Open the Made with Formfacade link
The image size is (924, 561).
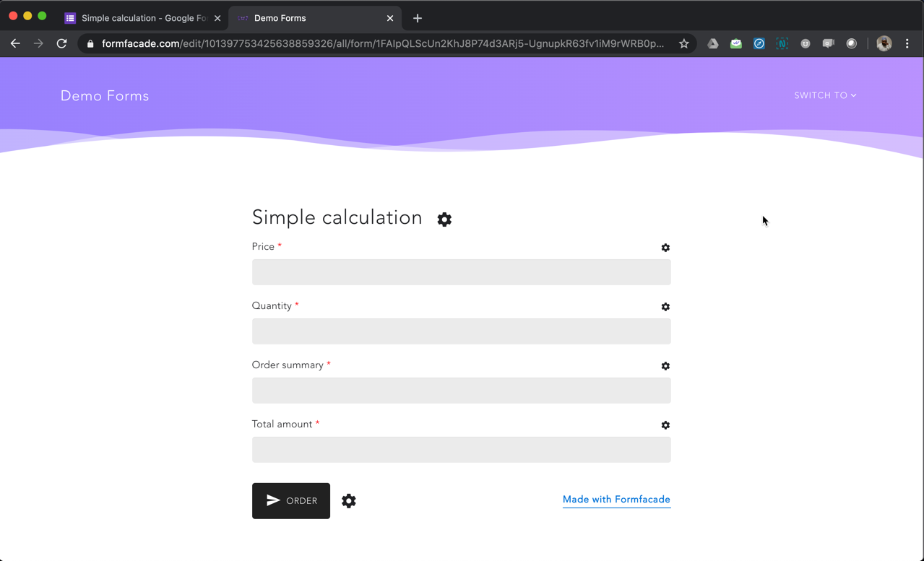(x=616, y=500)
